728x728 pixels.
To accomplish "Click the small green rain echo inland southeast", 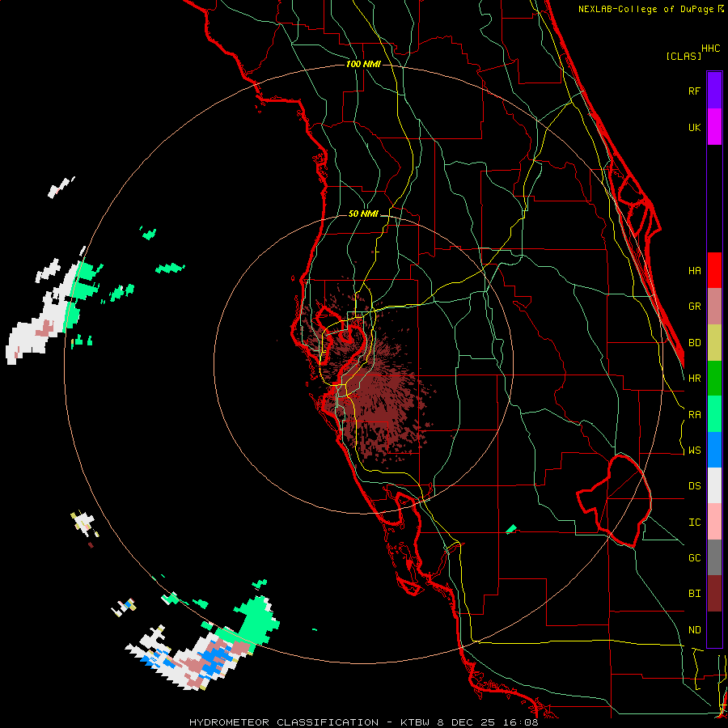I will [511, 529].
